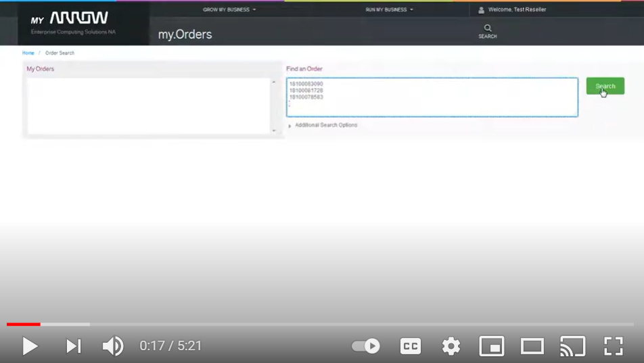
Task: Toggle the autoplay switch
Action: click(x=366, y=346)
